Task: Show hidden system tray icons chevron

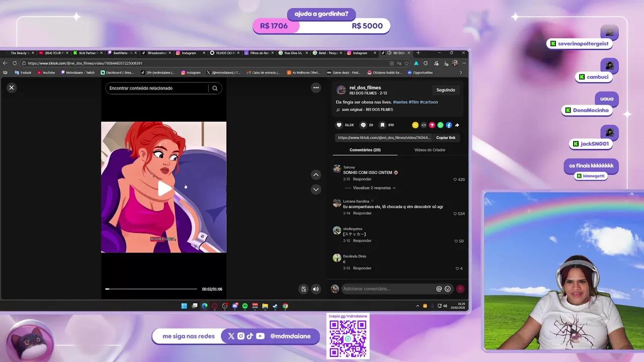Action: (417, 306)
